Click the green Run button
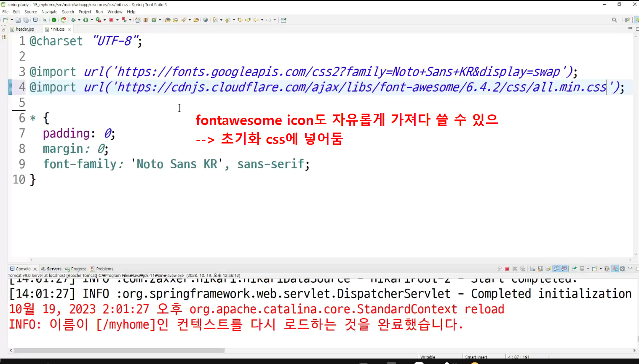 [86, 20]
